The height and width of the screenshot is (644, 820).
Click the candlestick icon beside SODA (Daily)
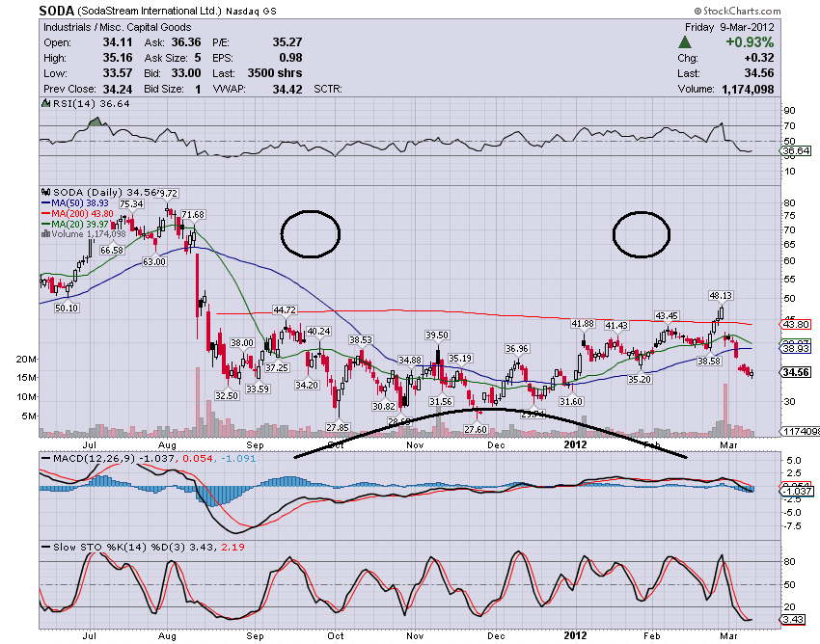(x=46, y=193)
